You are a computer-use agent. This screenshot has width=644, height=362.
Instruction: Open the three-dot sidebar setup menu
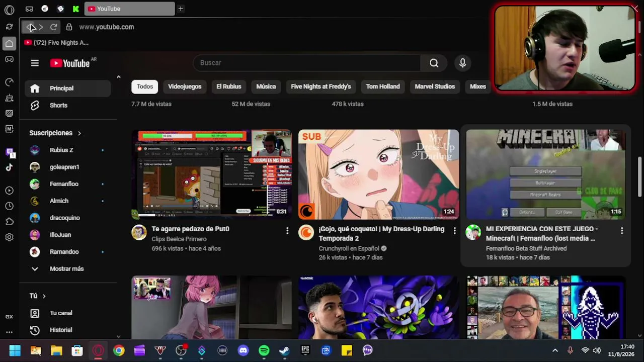click(x=9, y=332)
